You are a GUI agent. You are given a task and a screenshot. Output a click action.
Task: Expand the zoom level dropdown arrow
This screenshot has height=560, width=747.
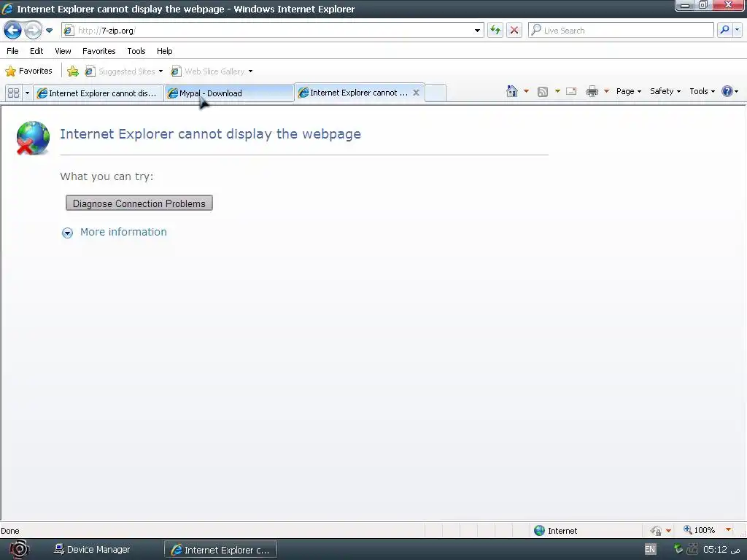pos(728,529)
